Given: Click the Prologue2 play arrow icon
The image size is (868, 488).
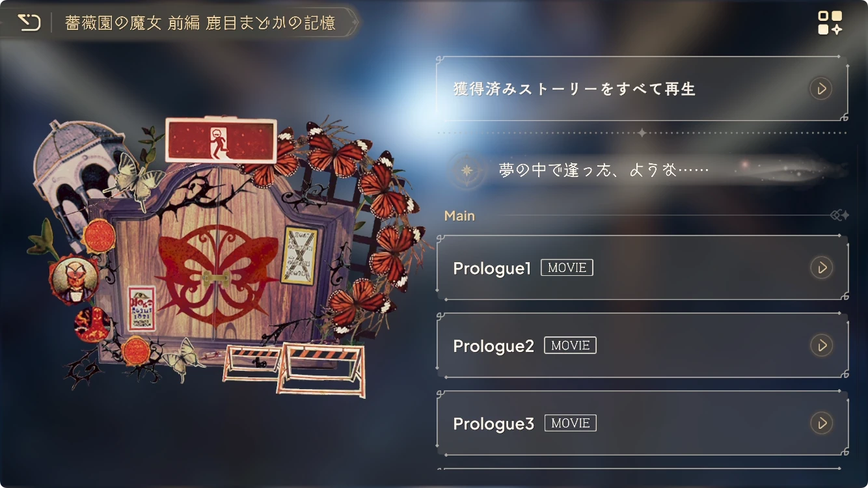Looking at the screenshot, I should tap(821, 346).
